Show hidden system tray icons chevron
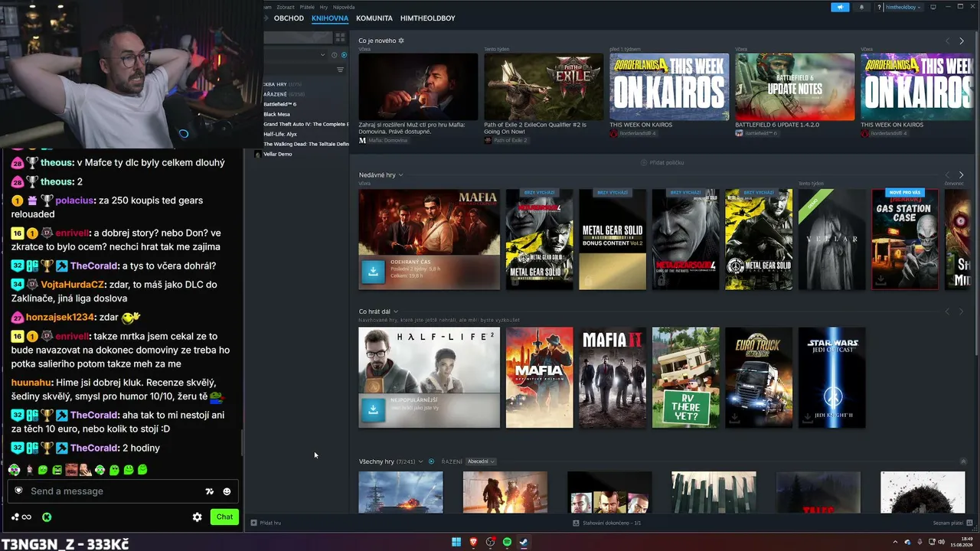 [x=896, y=542]
